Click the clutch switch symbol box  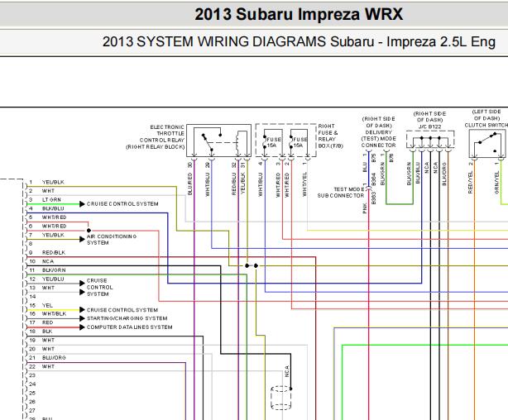[x=488, y=144]
